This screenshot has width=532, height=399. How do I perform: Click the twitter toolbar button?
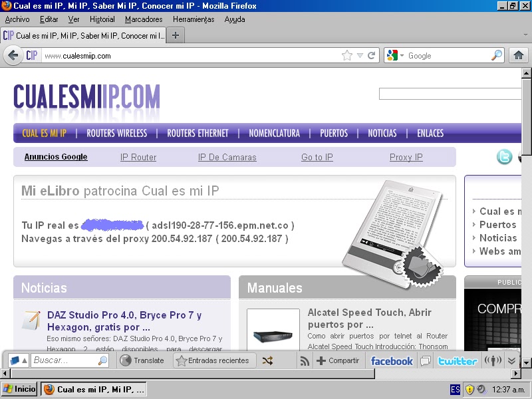click(458, 360)
